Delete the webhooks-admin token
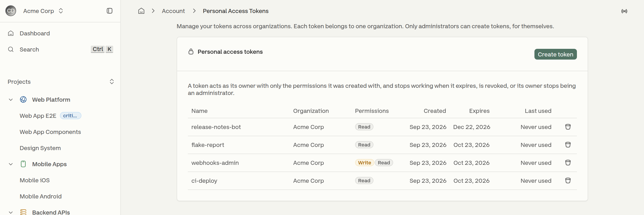This screenshot has width=644, height=215. coord(568,163)
